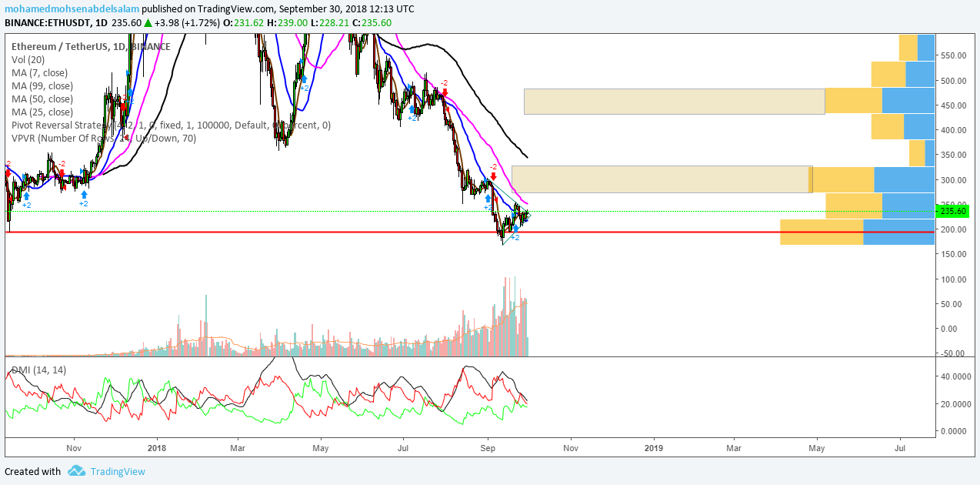Click the close price value 235.60 in header
The width and height of the screenshot is (980, 485).
(x=376, y=22)
